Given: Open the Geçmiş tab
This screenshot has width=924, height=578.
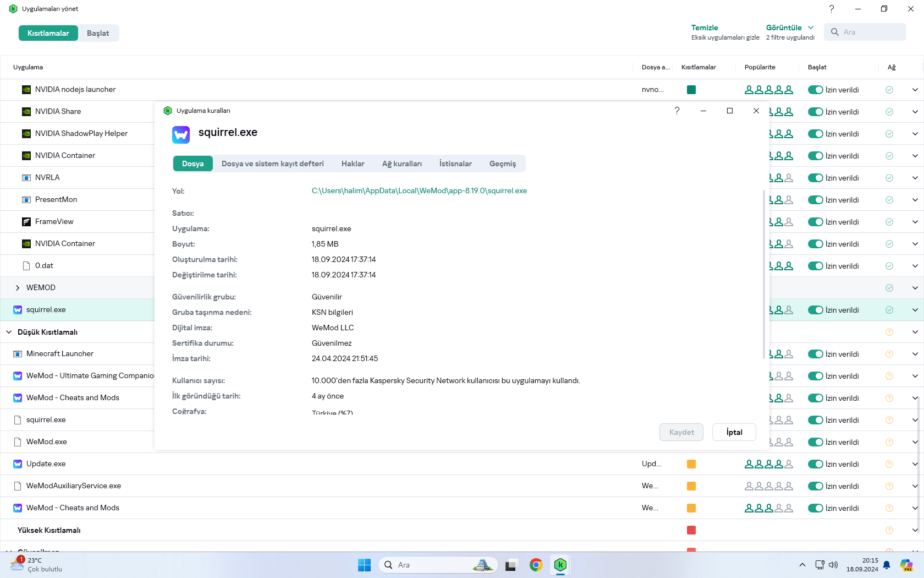Looking at the screenshot, I should (x=503, y=163).
